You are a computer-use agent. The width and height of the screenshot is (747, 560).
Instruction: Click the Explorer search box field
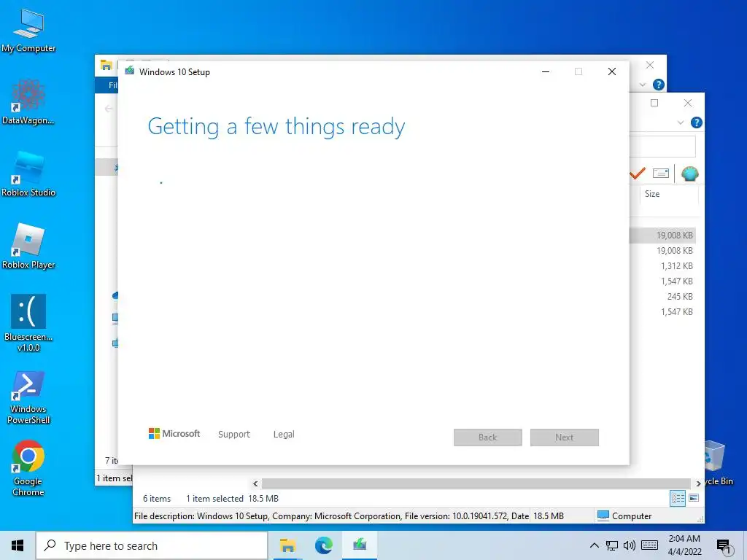662,146
